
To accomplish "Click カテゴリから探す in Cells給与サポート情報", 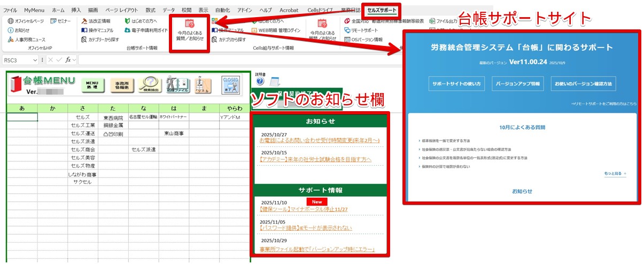I will tap(229, 40).
